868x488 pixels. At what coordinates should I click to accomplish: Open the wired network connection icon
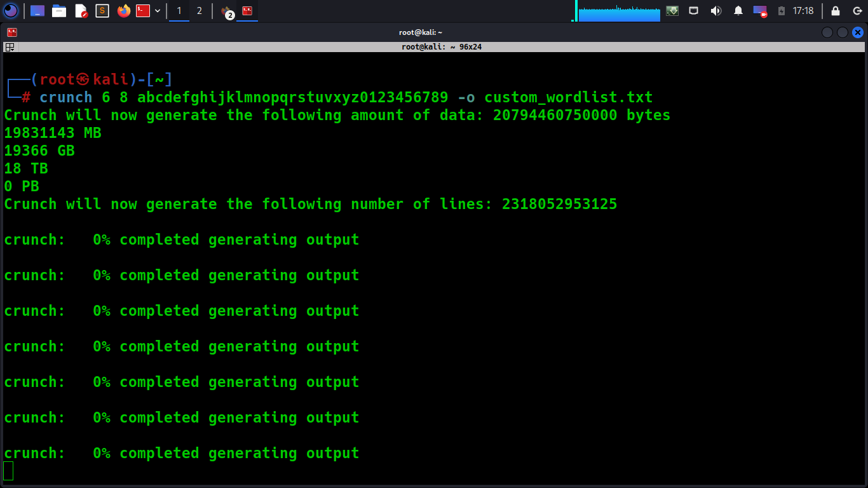point(694,11)
